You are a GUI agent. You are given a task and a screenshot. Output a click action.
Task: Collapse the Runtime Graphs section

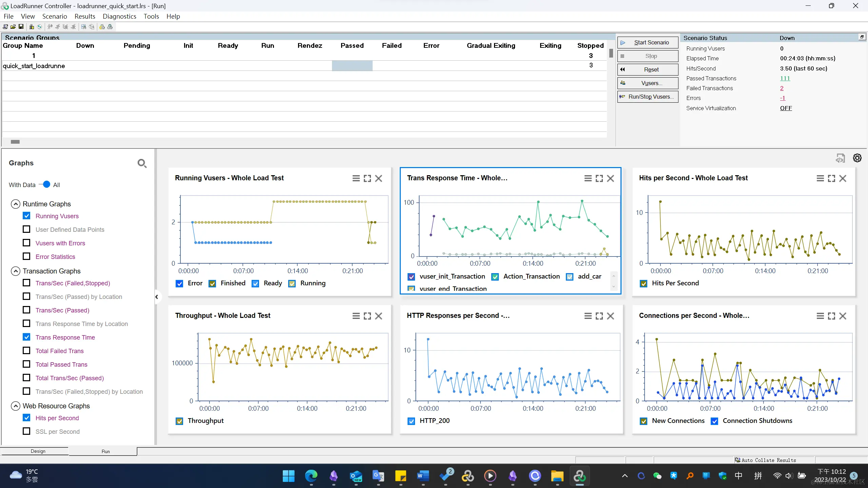[16, 204]
